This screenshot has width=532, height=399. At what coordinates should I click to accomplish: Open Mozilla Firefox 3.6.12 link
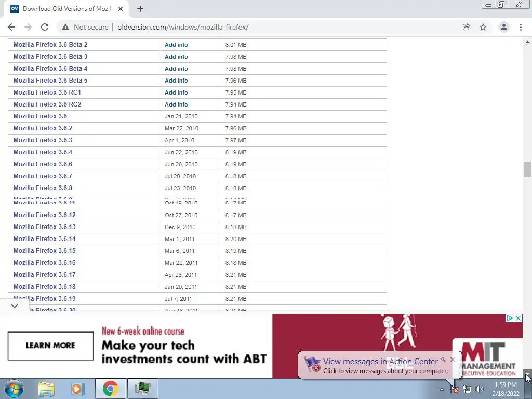click(x=45, y=215)
